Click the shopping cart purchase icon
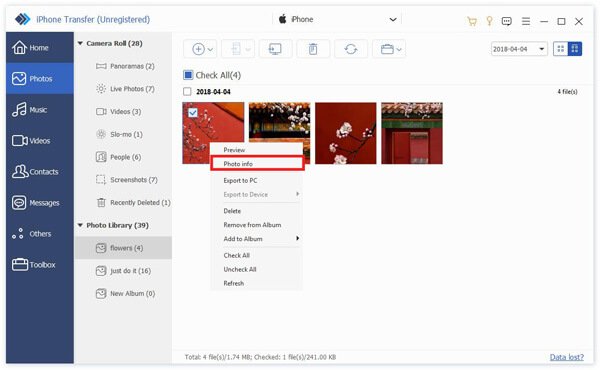 (472, 21)
